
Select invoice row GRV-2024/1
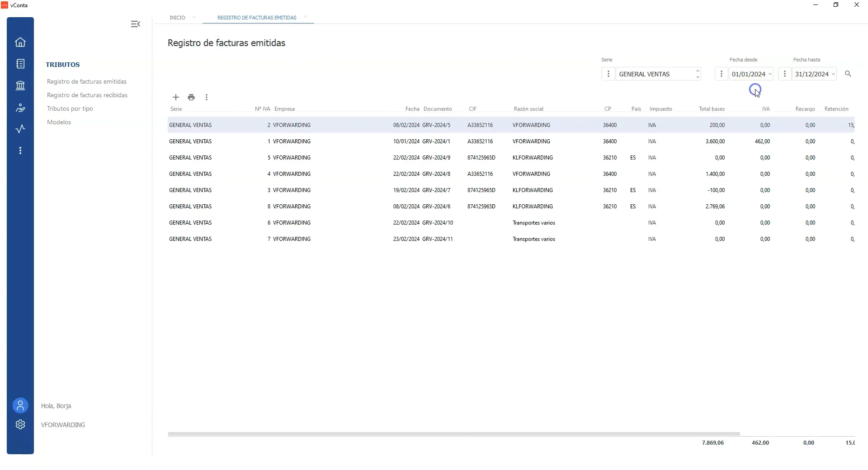(x=436, y=141)
